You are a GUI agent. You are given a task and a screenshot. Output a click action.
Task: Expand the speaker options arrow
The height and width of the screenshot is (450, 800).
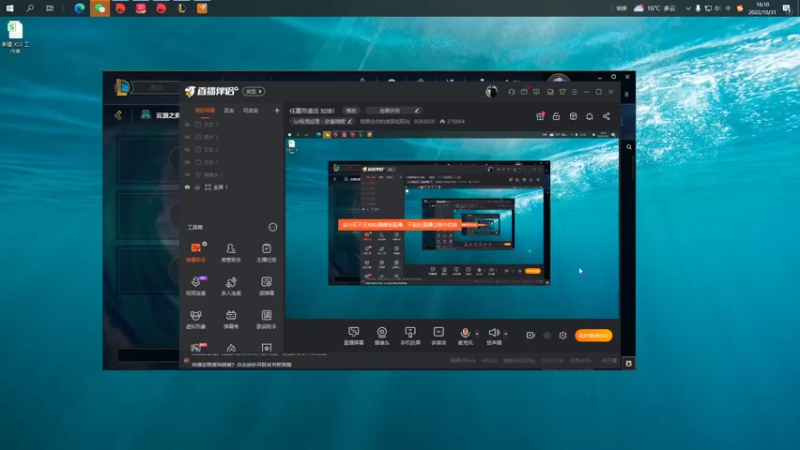click(506, 334)
